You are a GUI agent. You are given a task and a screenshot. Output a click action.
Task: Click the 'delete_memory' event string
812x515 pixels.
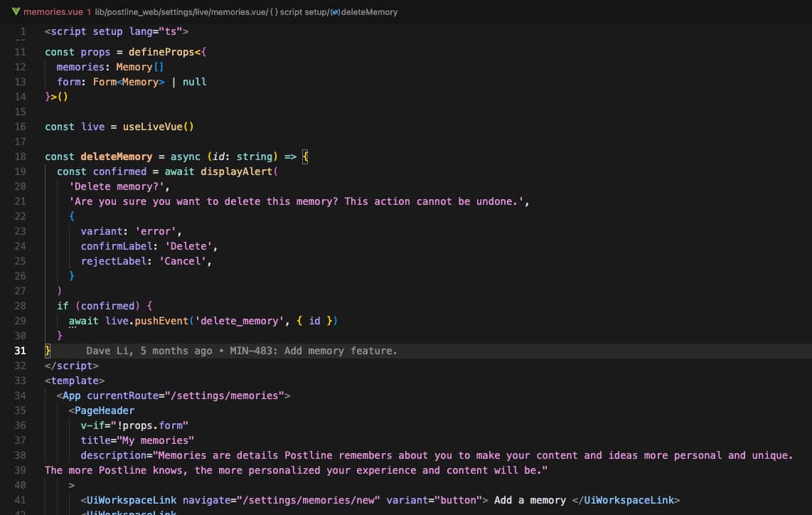pyautogui.click(x=239, y=321)
